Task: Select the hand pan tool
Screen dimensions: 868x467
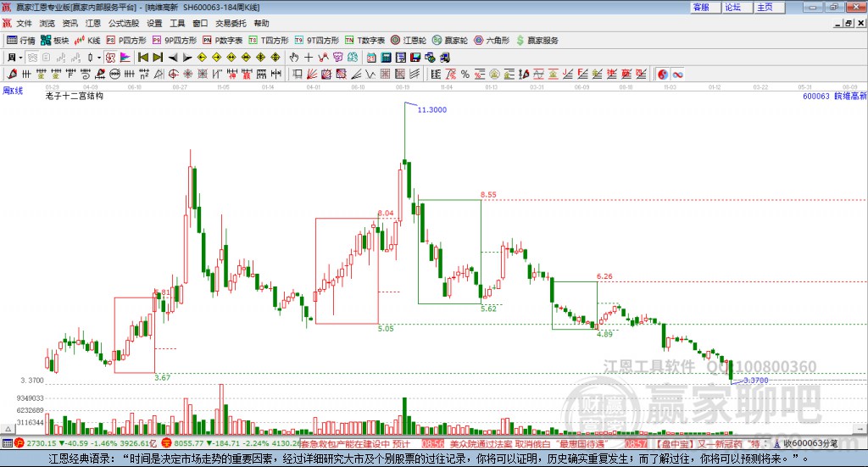Action: click(294, 58)
